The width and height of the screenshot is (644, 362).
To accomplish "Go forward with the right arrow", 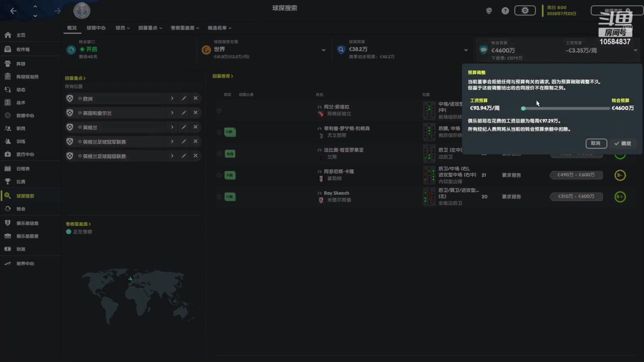I will pos(57,11).
